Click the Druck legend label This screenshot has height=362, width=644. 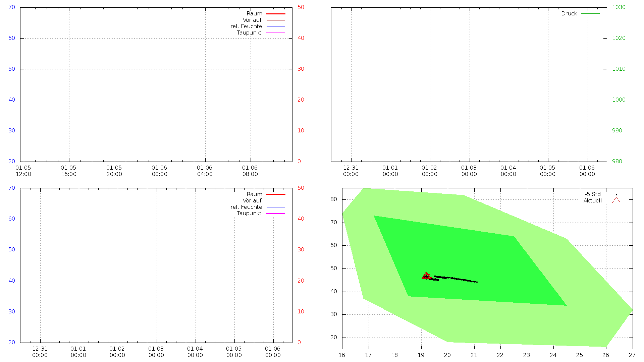[569, 14]
